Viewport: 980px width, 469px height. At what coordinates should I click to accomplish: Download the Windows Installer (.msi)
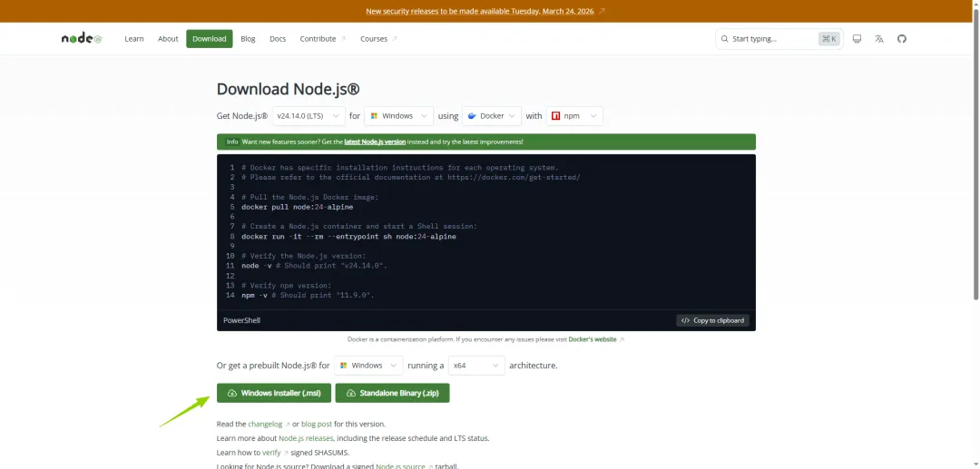[274, 393]
